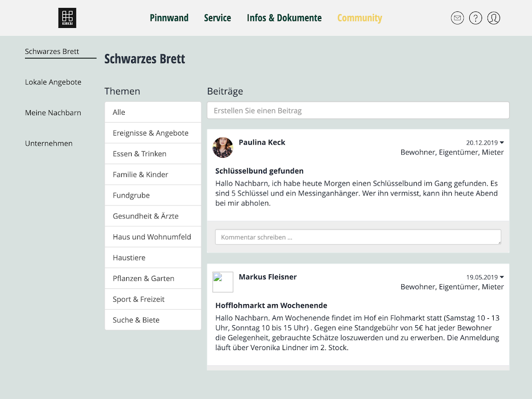Open Markus Fleisner's broken avatar image
The image size is (532, 399).
(222, 282)
